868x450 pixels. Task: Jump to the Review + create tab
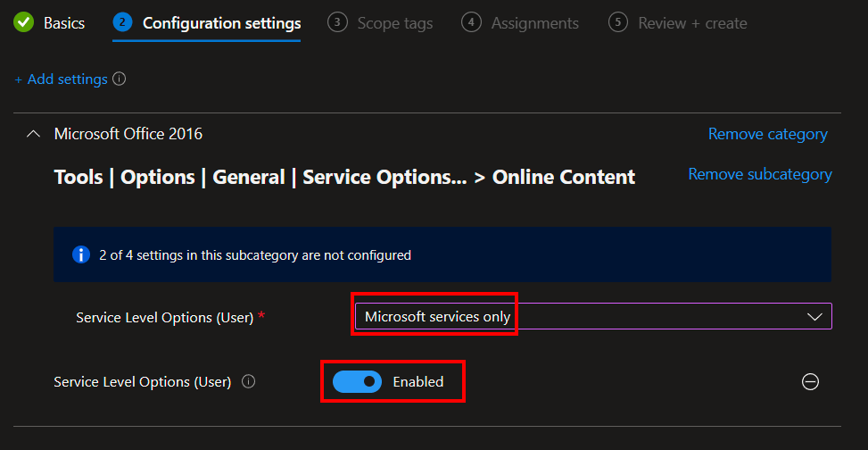[x=692, y=22]
